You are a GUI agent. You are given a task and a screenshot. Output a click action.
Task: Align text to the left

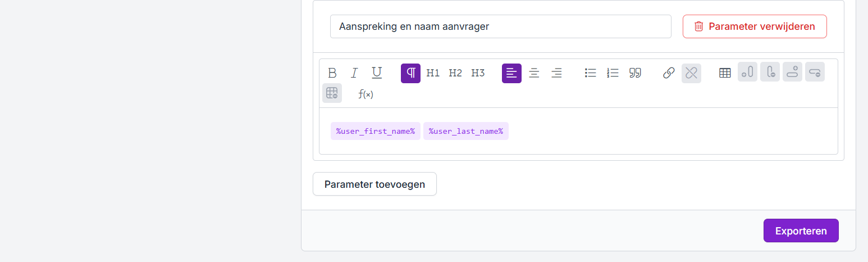(511, 73)
